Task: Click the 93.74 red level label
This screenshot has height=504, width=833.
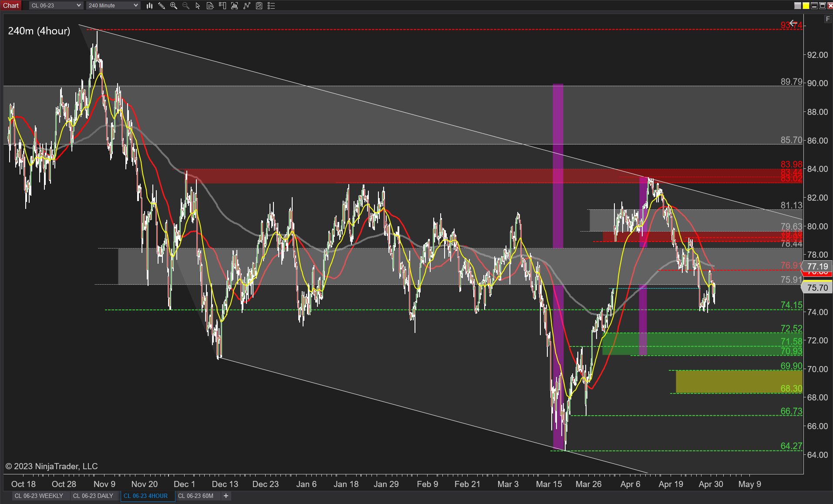Action: [791, 25]
